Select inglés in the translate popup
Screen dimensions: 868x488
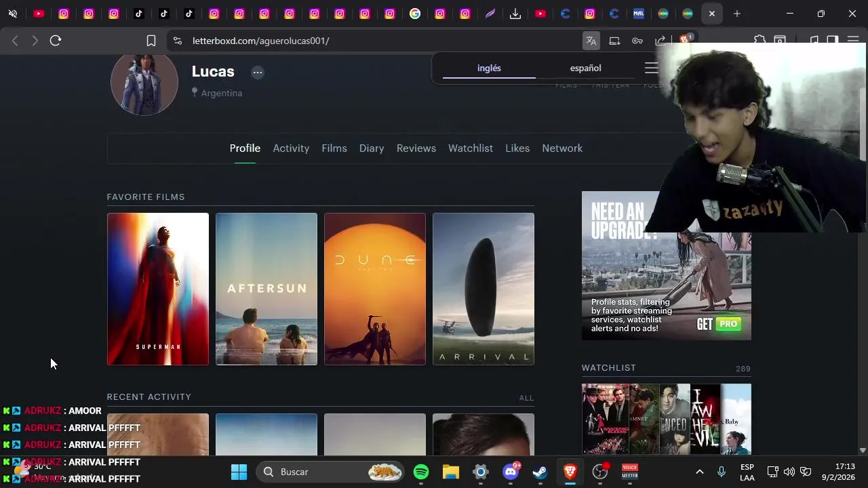[x=489, y=68]
